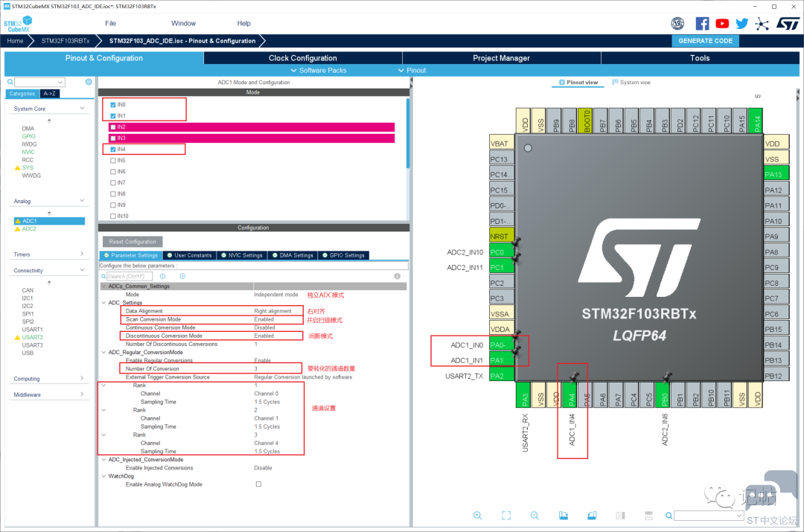Go to the next parameter search result

(x=182, y=276)
